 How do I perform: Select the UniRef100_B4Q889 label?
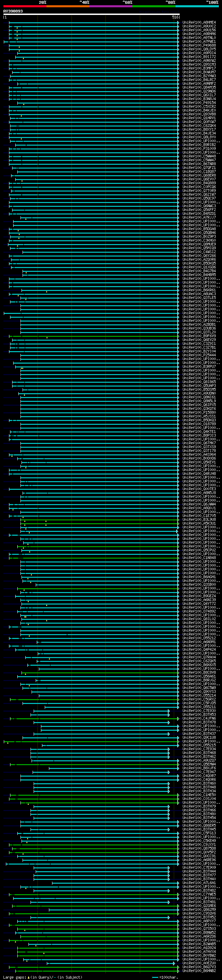click(199, 183)
